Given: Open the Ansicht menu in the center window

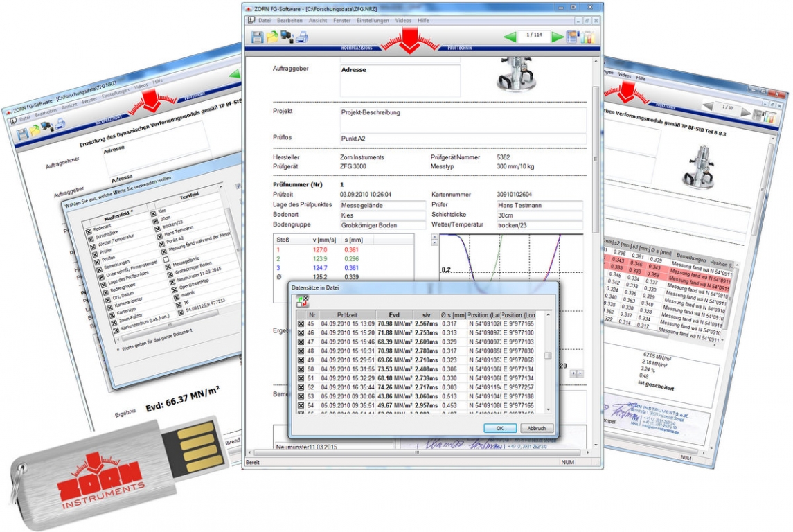Looking at the screenshot, I should pos(318,21).
